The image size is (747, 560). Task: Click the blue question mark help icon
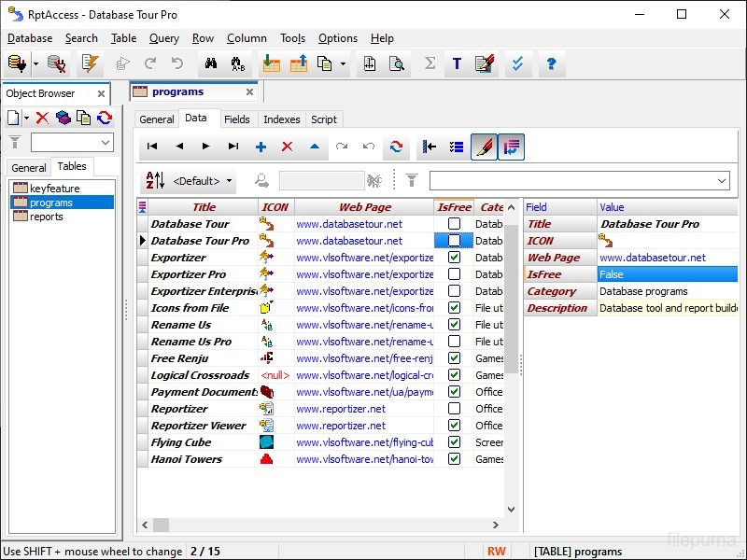(x=551, y=64)
